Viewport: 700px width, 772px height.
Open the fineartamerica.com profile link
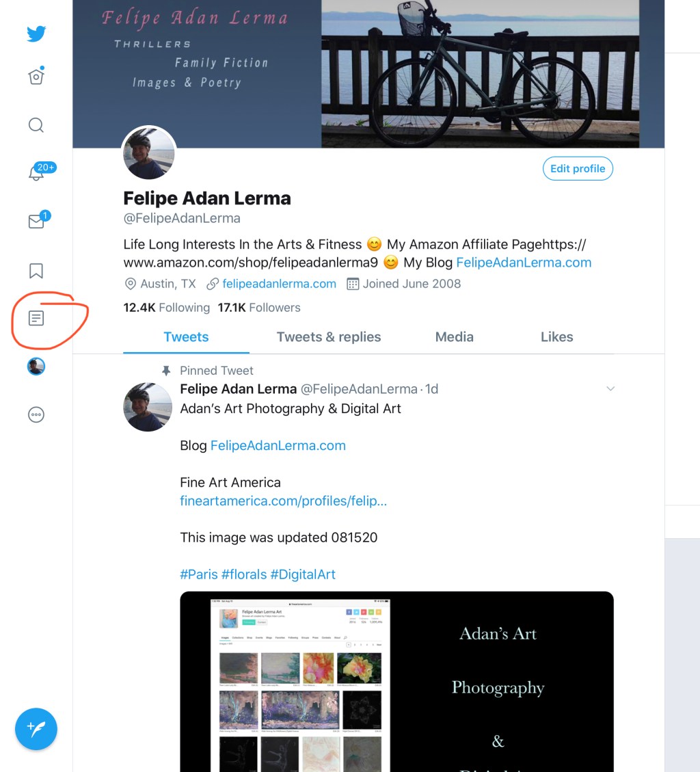[283, 501]
